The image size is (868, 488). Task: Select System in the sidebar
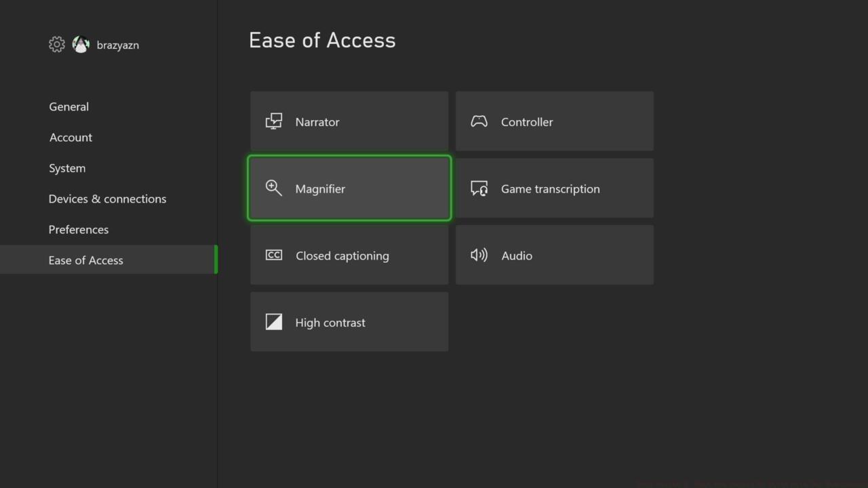[x=67, y=168]
